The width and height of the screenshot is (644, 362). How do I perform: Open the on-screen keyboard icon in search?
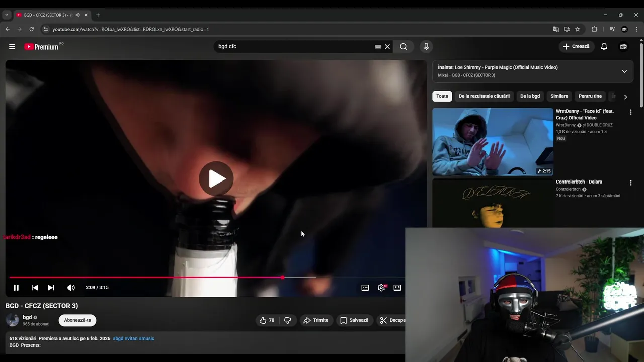[378, 47]
